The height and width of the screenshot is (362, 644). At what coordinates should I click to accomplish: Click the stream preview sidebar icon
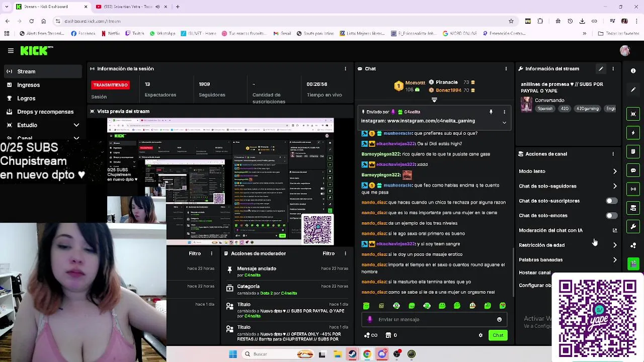[x=633, y=114]
